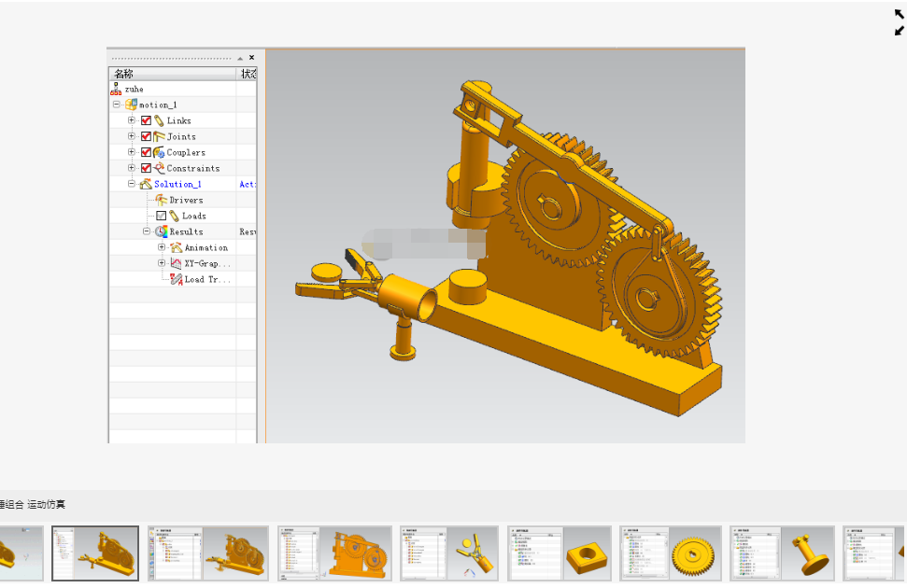This screenshot has width=907, height=588.
Task: Uncheck the Links checkbox
Action: tap(147, 120)
